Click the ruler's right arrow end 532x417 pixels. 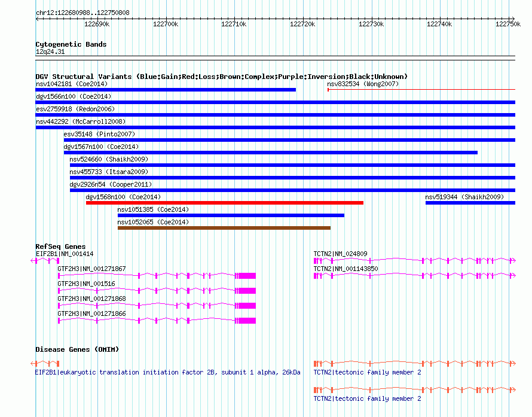[x=513, y=19]
